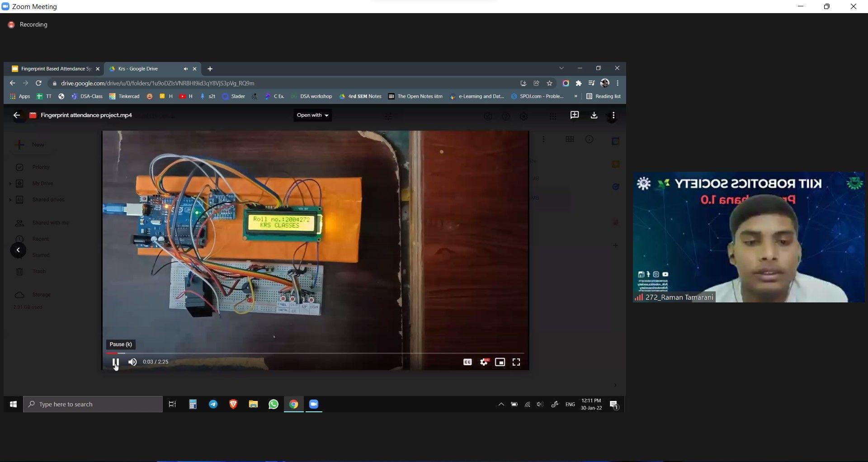Viewport: 868px width, 462px height.
Task: Switch Drive to grid layout view
Action: 570,139
